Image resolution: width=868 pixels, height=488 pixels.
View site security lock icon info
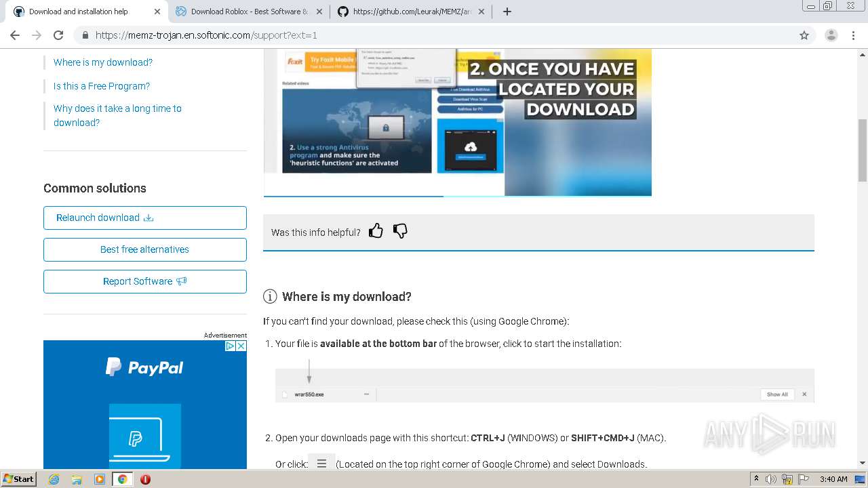click(85, 35)
